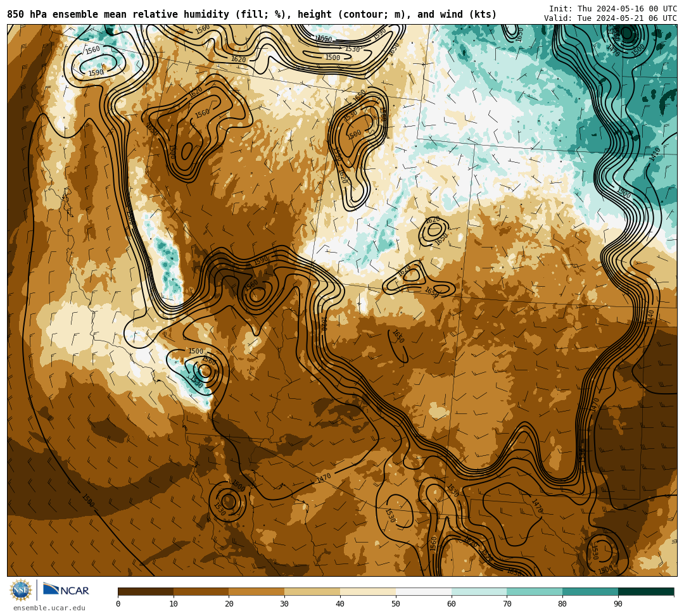Viewport: 684px width, 616px height.
Task: Click the 10-20 brown colorbar segment
Action: pos(201,591)
